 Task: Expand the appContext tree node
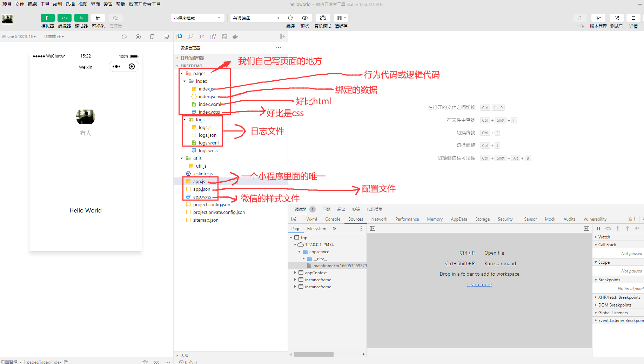pos(295,273)
